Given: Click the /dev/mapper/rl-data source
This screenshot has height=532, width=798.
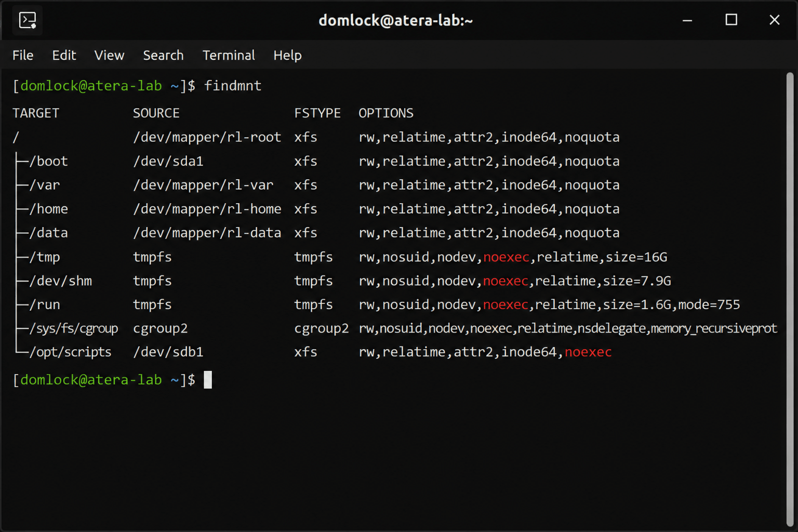Looking at the screenshot, I should (x=207, y=233).
